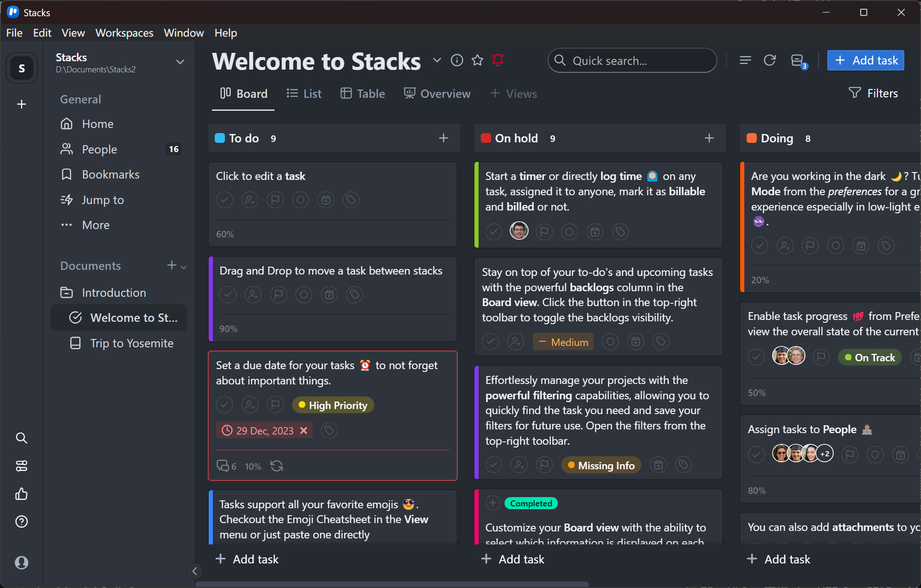The width and height of the screenshot is (921, 588).
Task: Click the orange Doing stack color square
Action: 752,138
